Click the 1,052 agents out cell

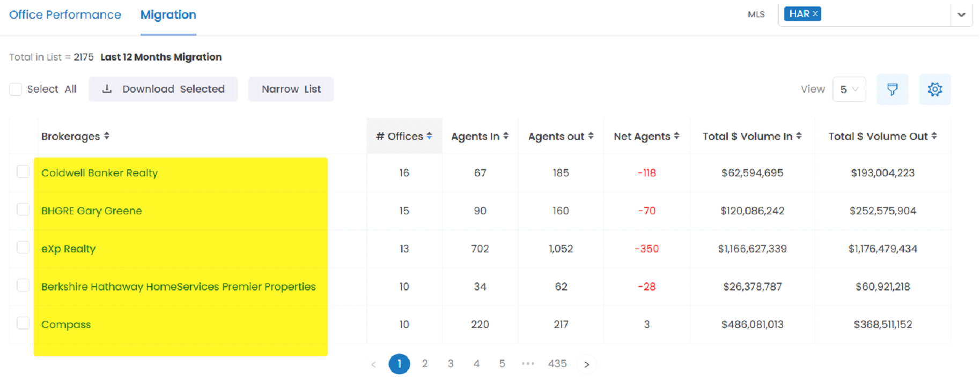[561, 249]
